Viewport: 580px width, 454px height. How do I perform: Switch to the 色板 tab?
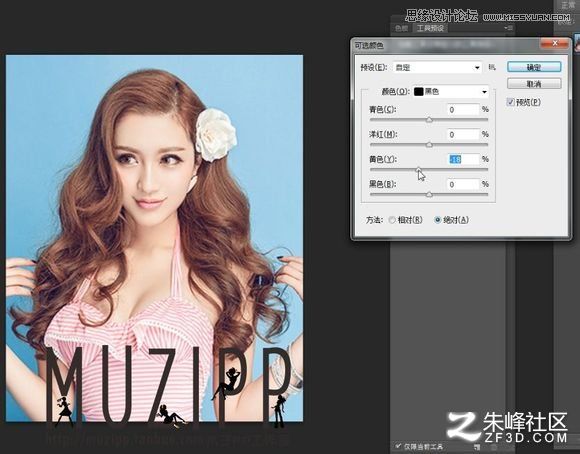pyautogui.click(x=401, y=28)
